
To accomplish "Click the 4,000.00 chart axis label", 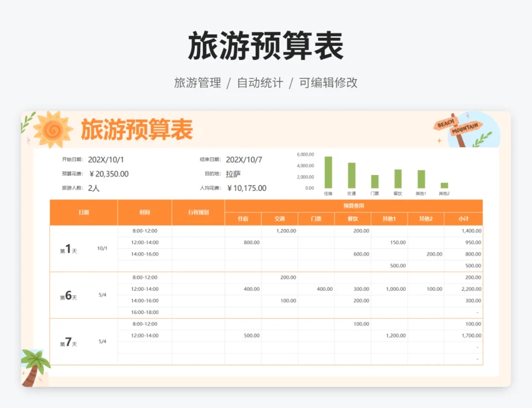I will (305, 166).
